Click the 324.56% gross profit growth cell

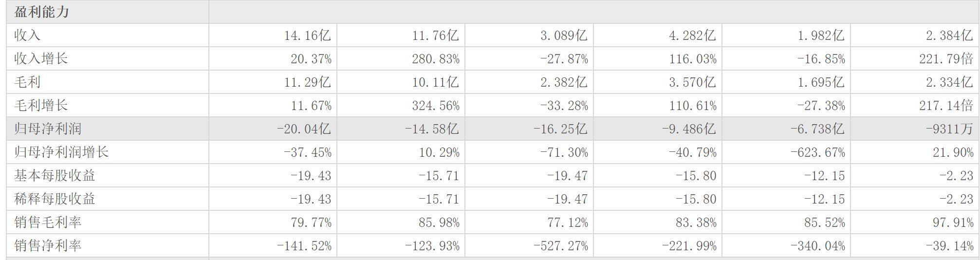click(x=435, y=106)
